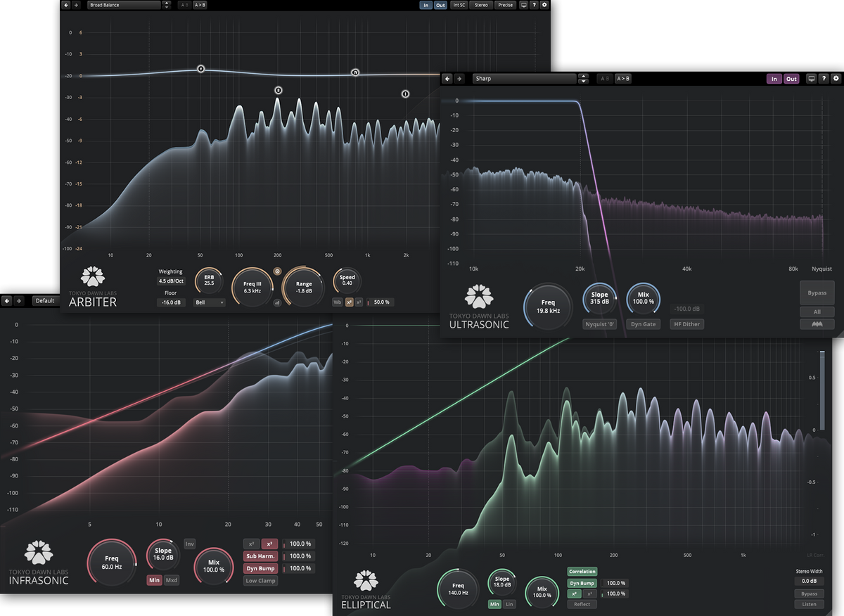Viewport: 844px width, 616px height.
Task: Toggle Ultrasonic In button
Action: pos(774,79)
